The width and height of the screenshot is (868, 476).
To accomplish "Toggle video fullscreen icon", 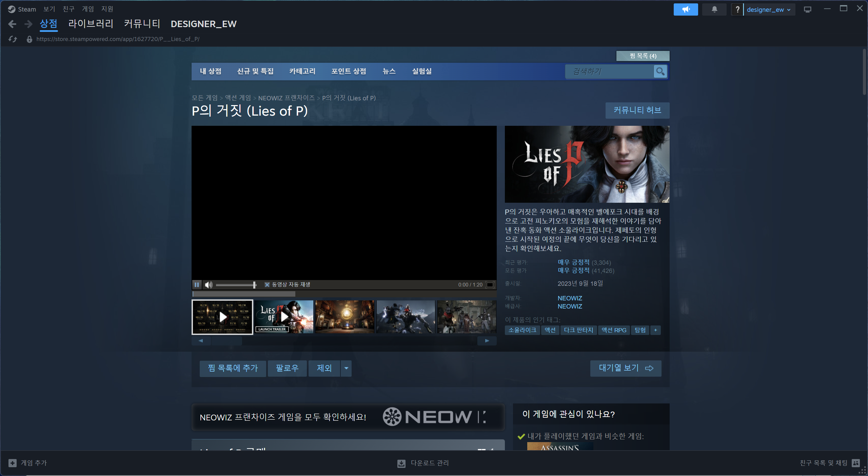I will pos(490,285).
